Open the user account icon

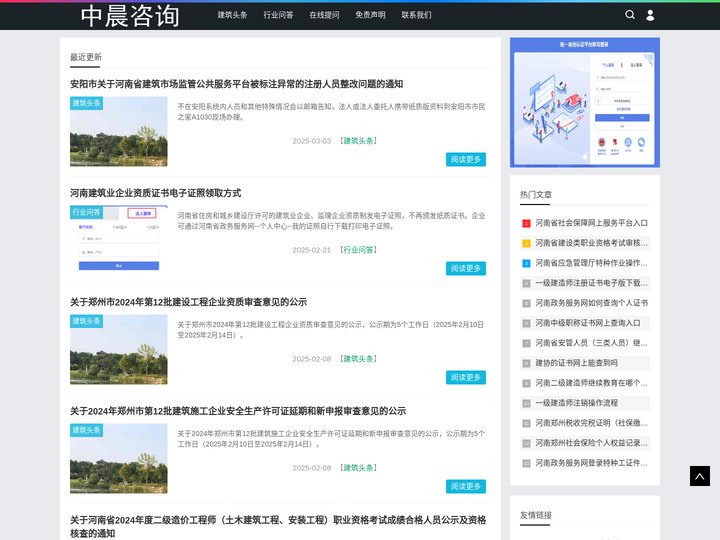(x=650, y=15)
